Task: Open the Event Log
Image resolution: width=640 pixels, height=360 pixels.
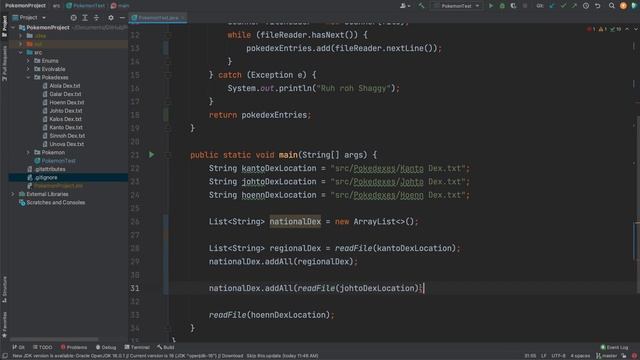Action: pyautogui.click(x=614, y=347)
